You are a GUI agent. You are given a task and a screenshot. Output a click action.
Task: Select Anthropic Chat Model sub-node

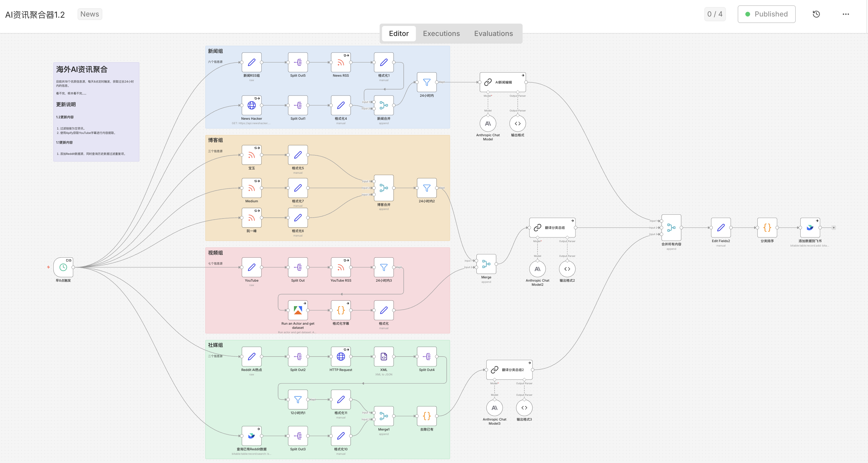point(488,124)
